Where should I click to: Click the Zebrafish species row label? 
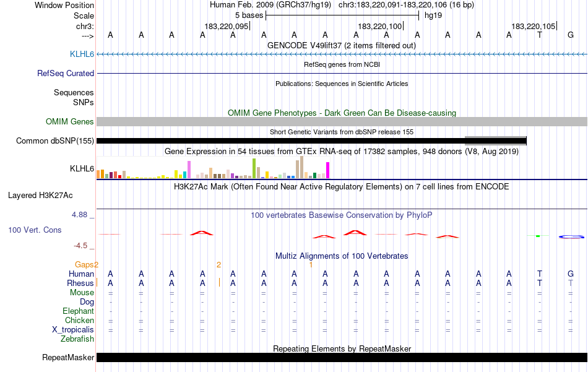coord(77,339)
